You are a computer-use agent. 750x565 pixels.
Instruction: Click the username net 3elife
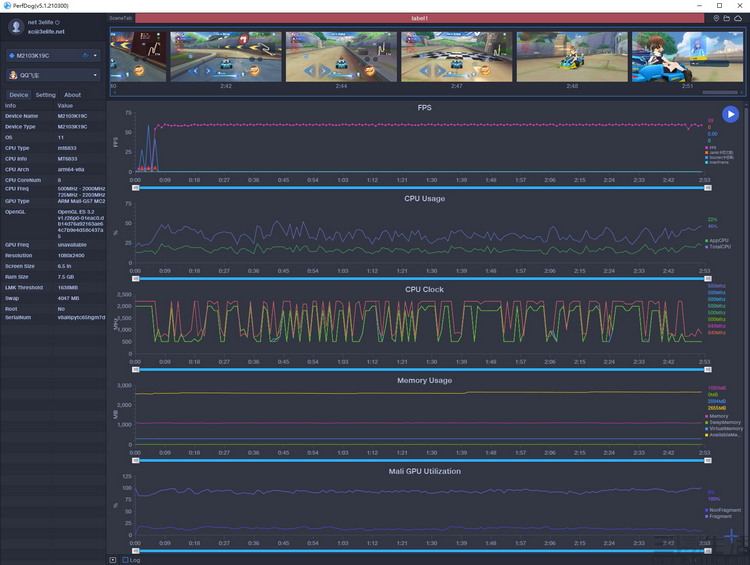[40, 22]
